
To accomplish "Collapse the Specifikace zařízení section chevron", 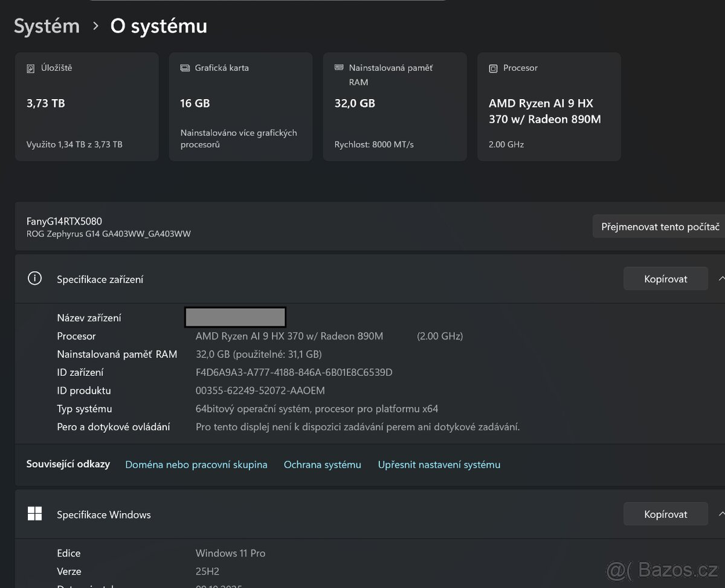I will (721, 279).
